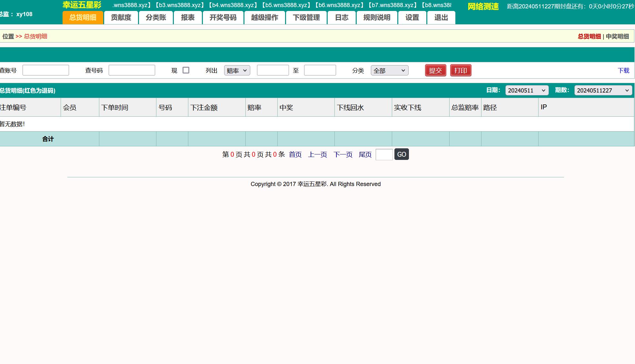Click the page number box beside GO
This screenshot has height=364, width=635.
pyautogui.click(x=384, y=154)
